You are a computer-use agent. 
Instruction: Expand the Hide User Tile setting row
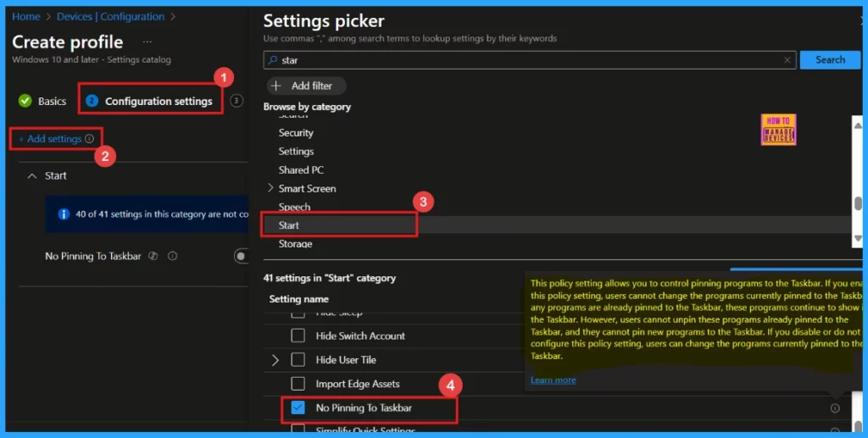(x=275, y=360)
